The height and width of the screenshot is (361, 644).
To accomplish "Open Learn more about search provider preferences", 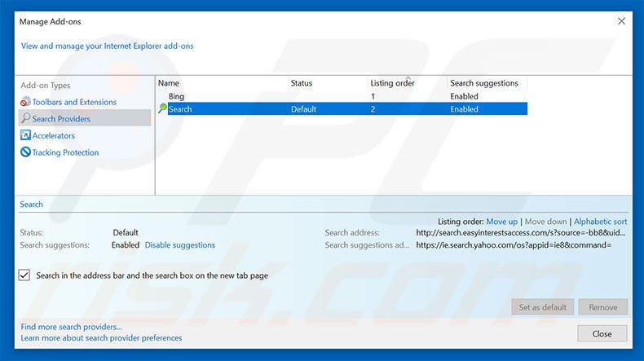I will click(101, 337).
